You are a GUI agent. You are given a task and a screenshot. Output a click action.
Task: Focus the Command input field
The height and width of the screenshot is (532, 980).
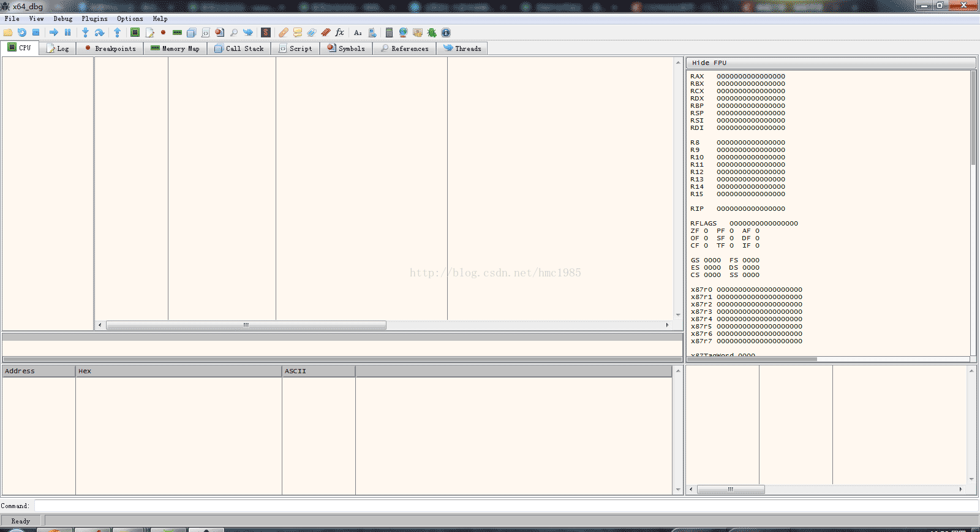click(x=506, y=506)
